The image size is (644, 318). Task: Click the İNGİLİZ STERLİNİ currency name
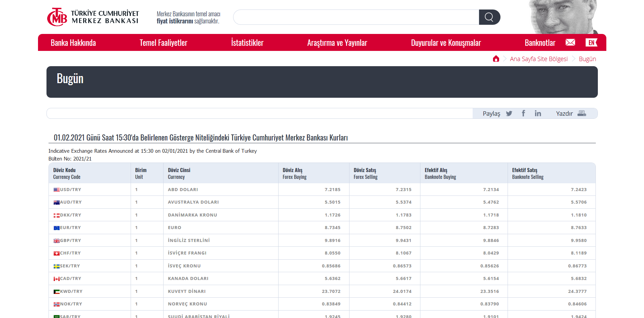[x=189, y=241]
